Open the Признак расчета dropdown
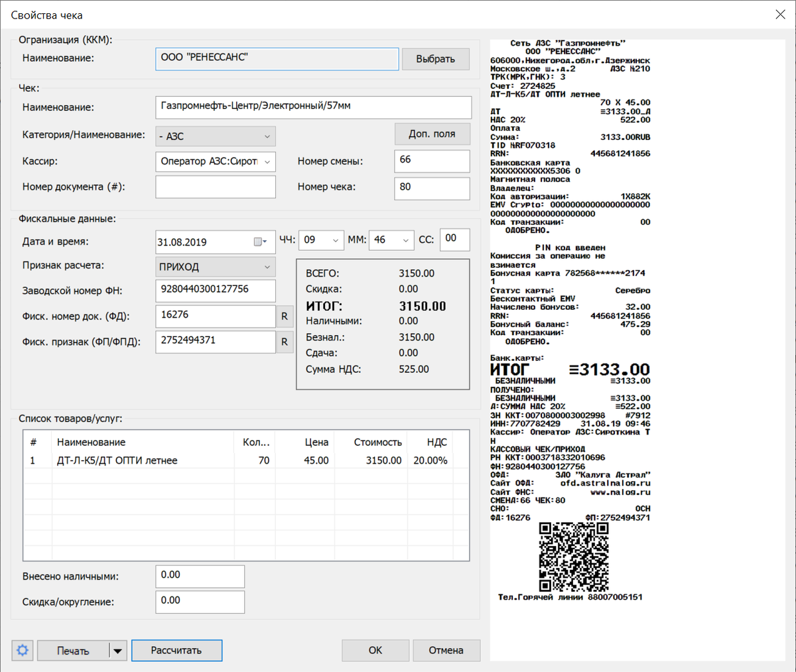The width and height of the screenshot is (796, 672). [x=216, y=267]
